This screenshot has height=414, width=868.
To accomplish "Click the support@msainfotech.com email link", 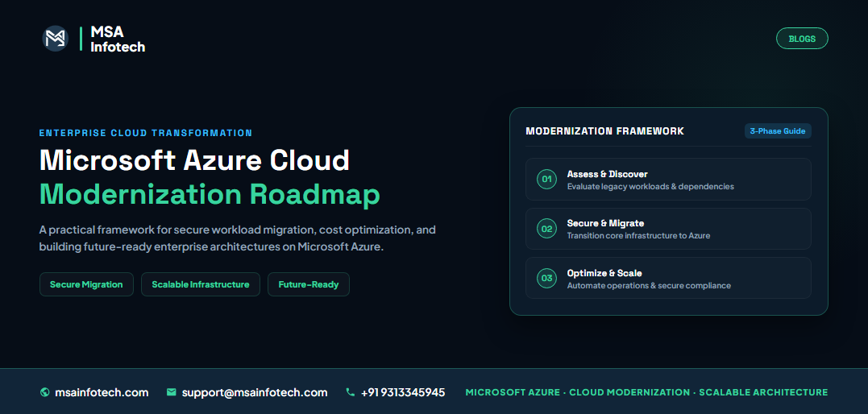I will [x=255, y=392].
